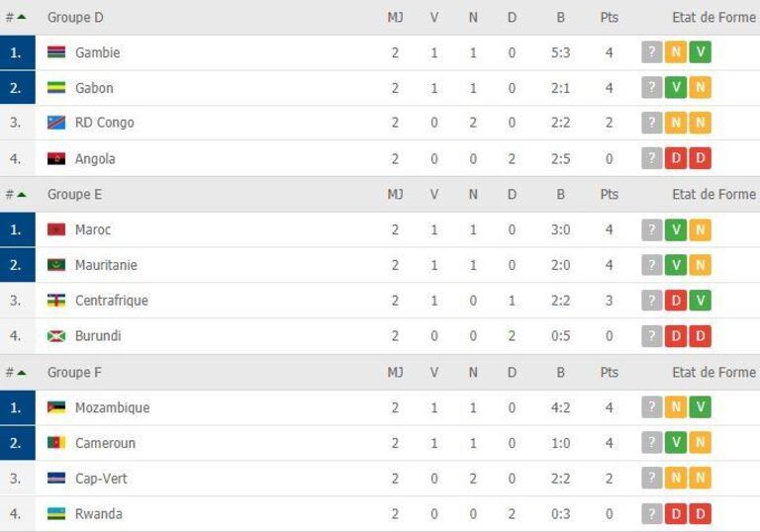Click the Maroc flag icon
This screenshot has width=760, height=532.
(x=56, y=229)
